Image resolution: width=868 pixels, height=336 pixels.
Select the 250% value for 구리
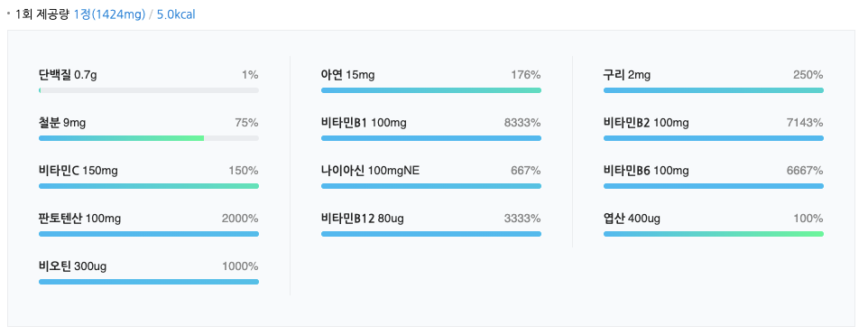808,75
